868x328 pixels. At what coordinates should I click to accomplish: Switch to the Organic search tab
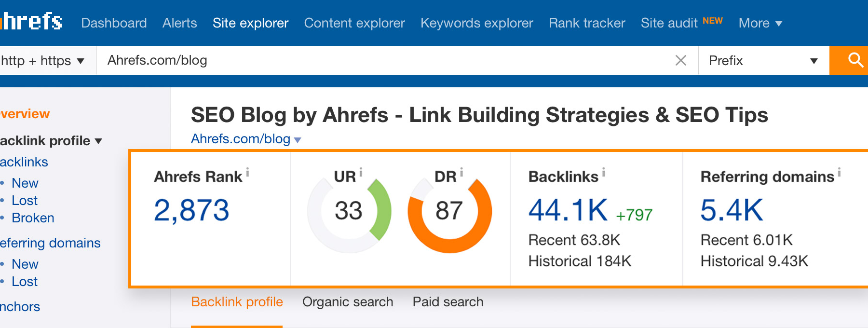click(348, 302)
